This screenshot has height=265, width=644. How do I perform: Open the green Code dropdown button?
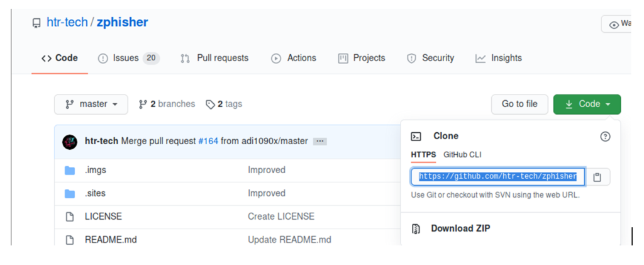pos(587,104)
